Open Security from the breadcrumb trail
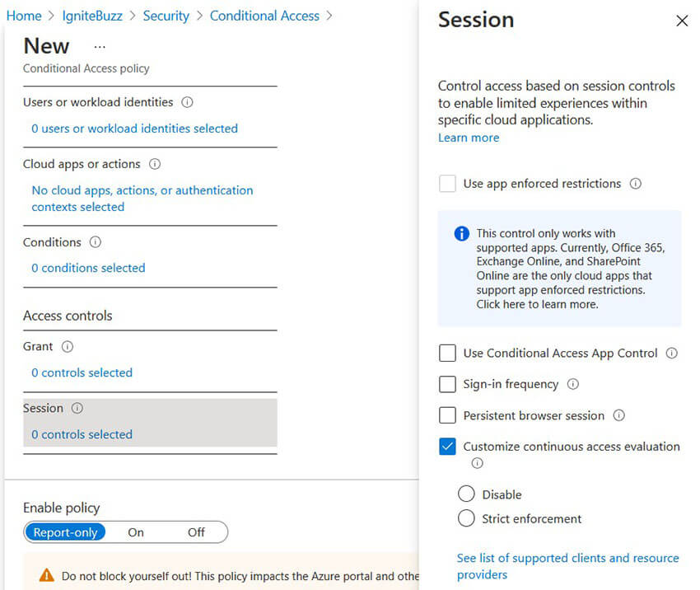Image resolution: width=700 pixels, height=590 pixels. click(166, 15)
